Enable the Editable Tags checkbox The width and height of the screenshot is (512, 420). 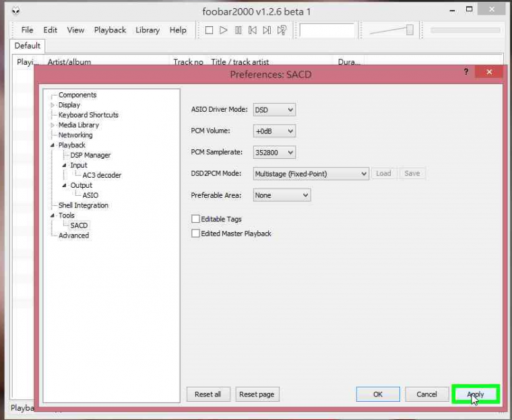pyautogui.click(x=196, y=219)
